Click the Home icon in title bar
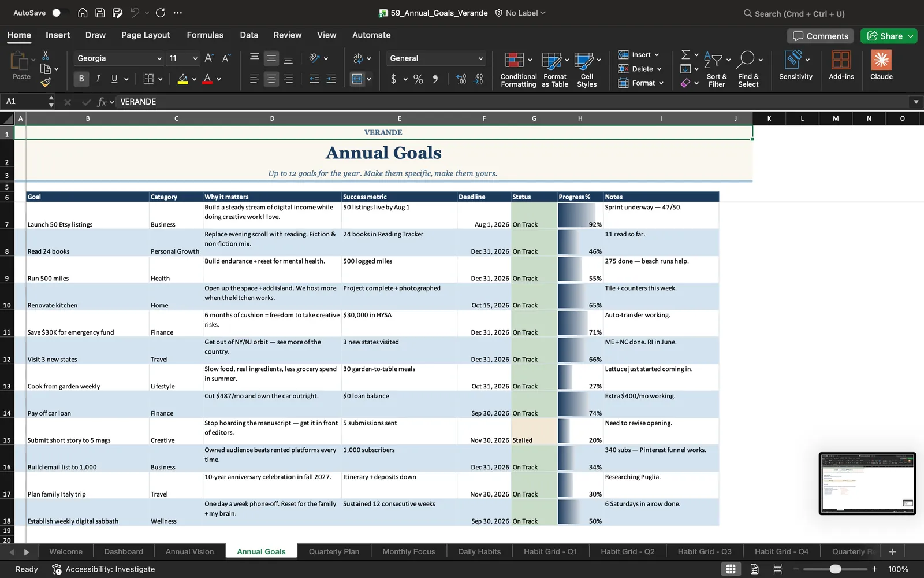The height and width of the screenshot is (578, 924). [x=83, y=13]
